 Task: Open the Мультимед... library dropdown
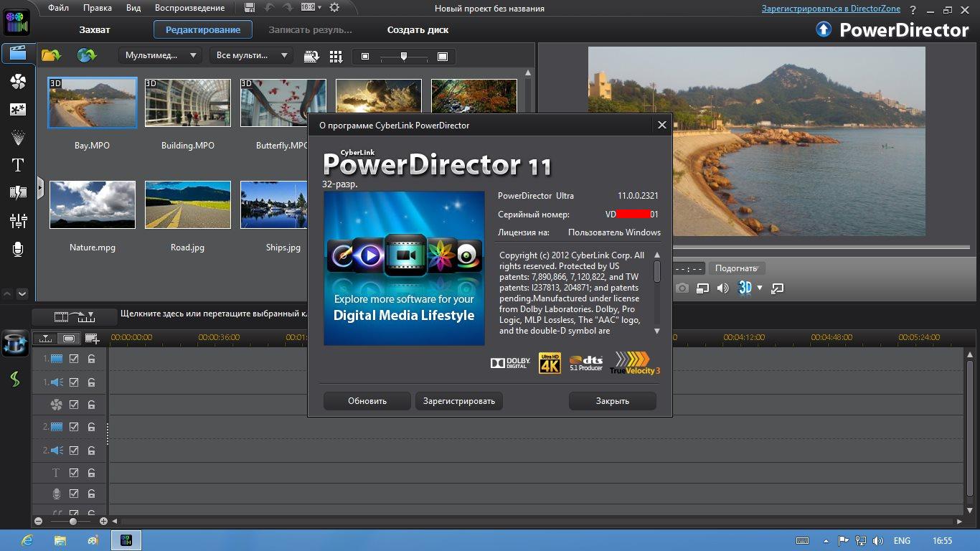click(160, 55)
